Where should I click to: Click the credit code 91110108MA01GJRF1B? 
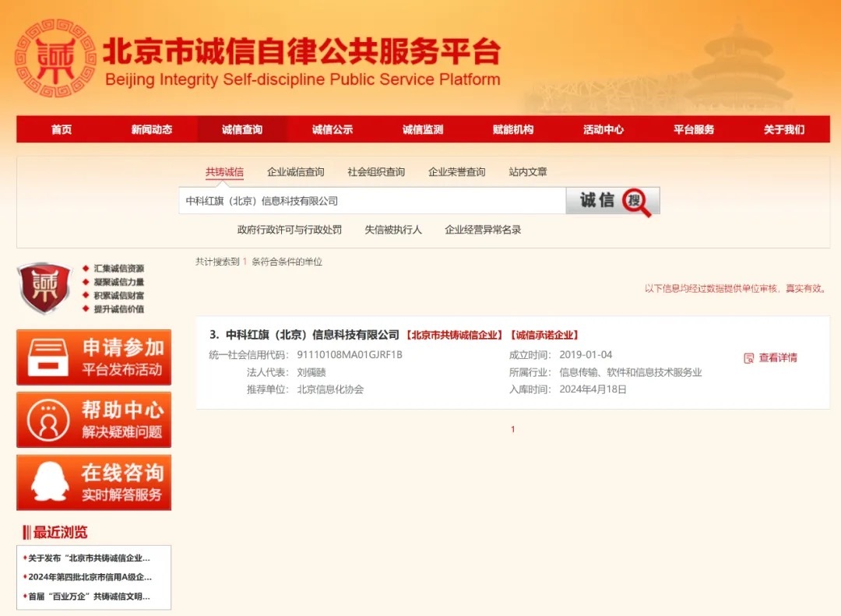(x=350, y=354)
